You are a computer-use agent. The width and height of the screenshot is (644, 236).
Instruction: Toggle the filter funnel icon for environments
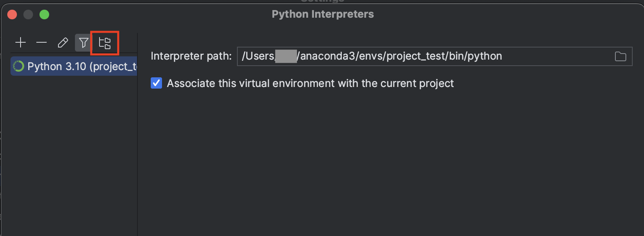tap(83, 43)
